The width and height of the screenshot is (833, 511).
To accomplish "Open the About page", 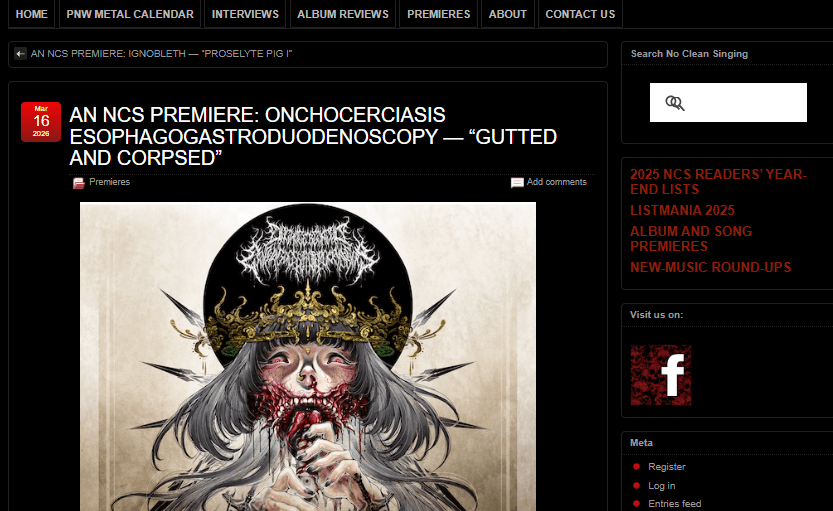I will tap(508, 14).
